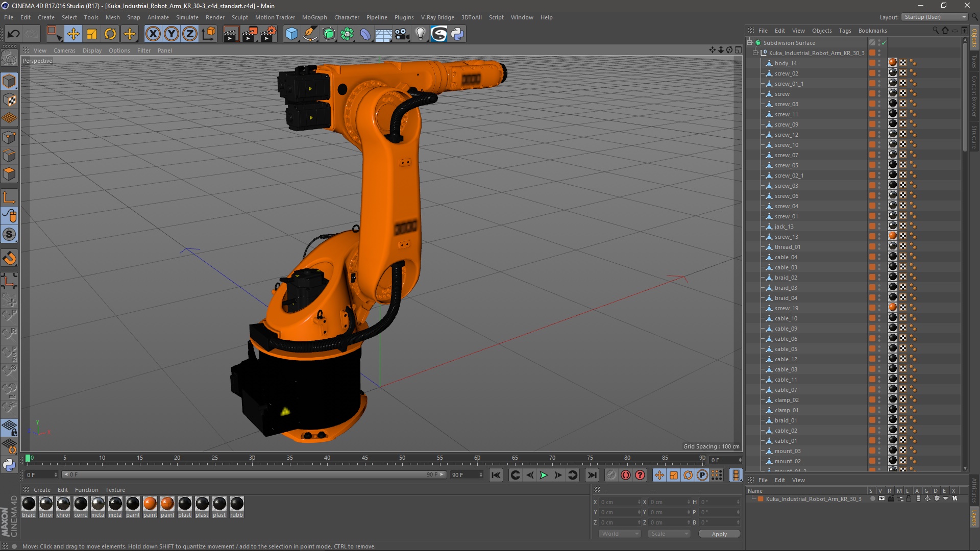Toggle Subdivision Surface enabled checkmark
This screenshot has width=980, height=551.
(x=884, y=43)
